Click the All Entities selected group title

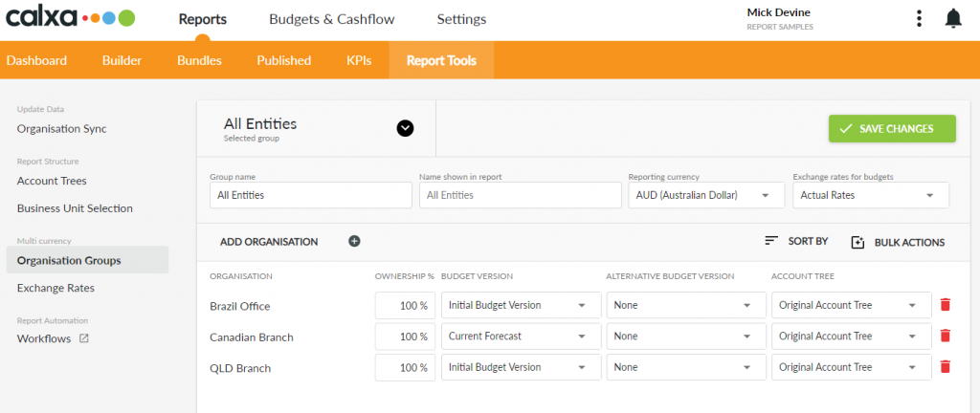coord(260,123)
